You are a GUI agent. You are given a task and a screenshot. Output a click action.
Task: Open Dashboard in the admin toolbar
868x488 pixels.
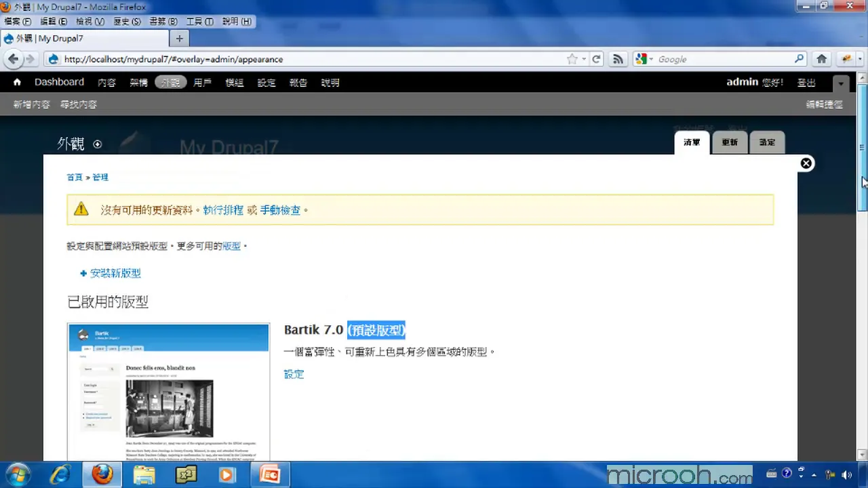click(59, 82)
